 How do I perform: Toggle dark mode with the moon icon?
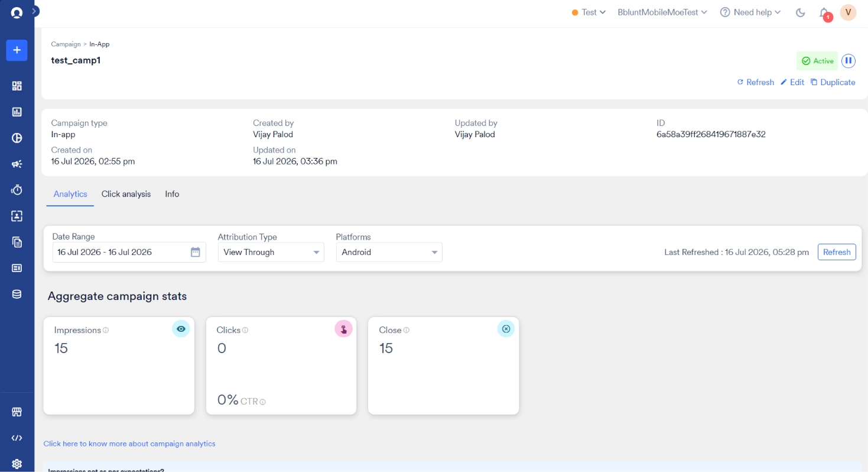coord(801,12)
